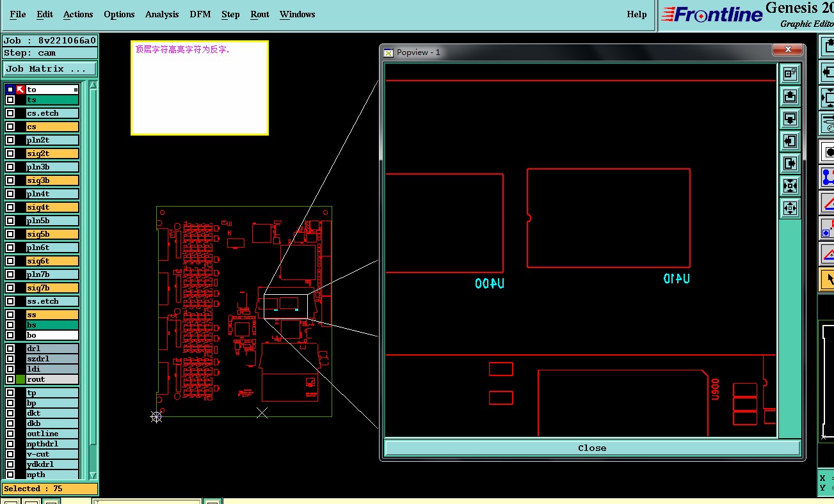Click the Popview window Close button

592,448
